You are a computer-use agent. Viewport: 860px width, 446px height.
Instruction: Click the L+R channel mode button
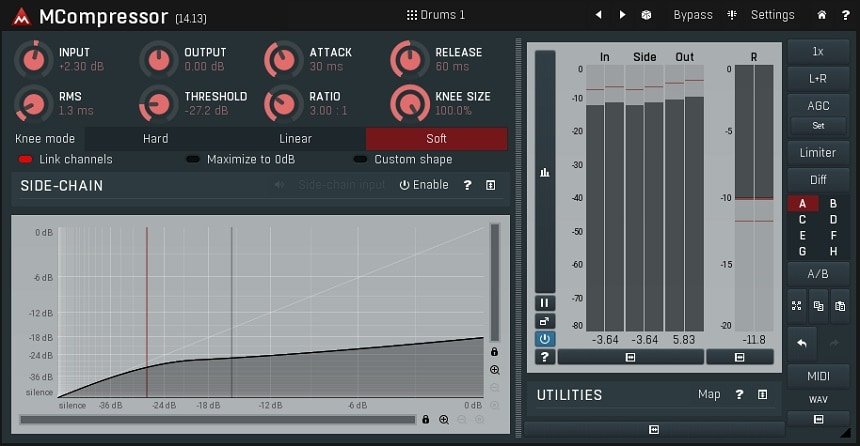818,78
